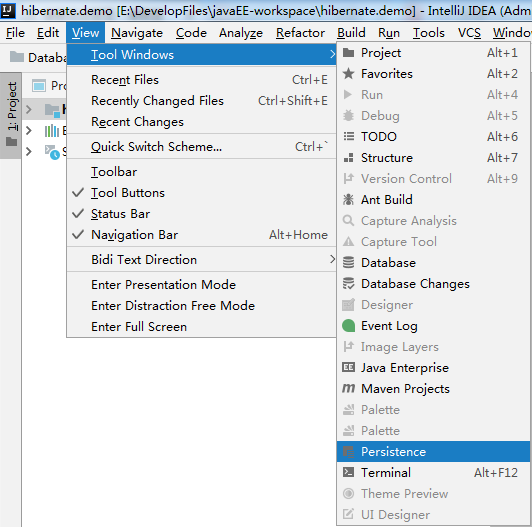Image resolution: width=532 pixels, height=527 pixels.
Task: Click the 1: Project side tab
Action: [11, 115]
